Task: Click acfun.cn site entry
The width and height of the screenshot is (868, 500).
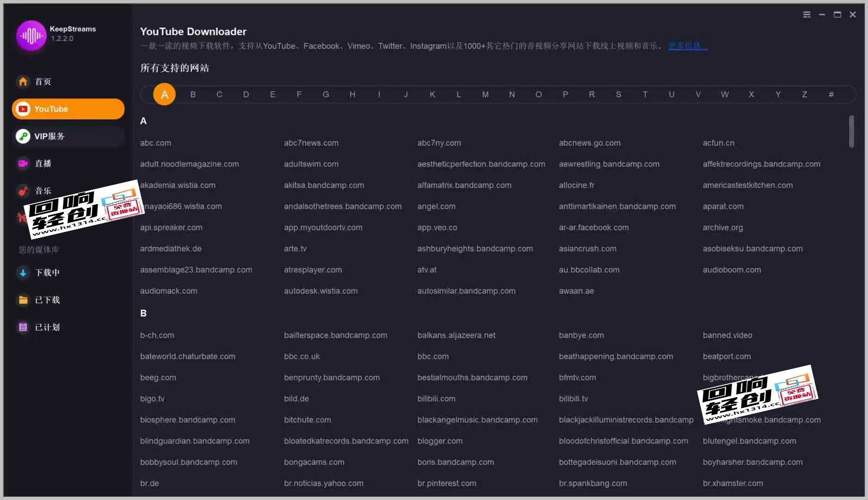Action: [x=718, y=143]
